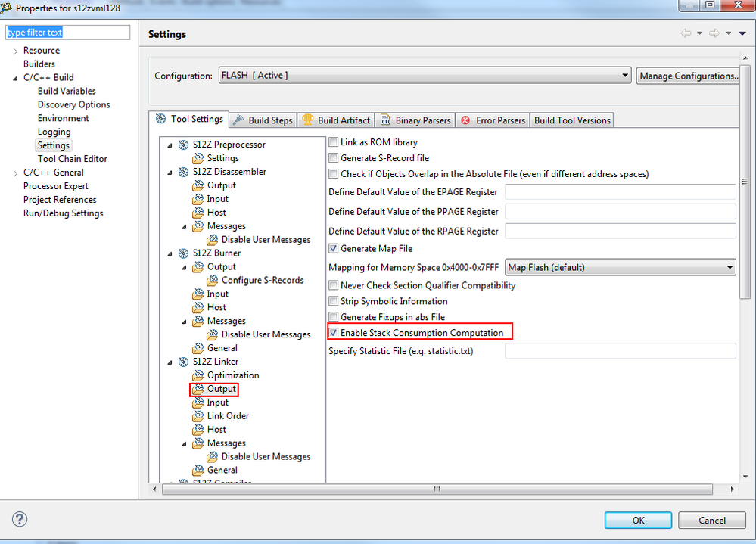This screenshot has width=756, height=544.
Task: Select Tool Chain Editor in sidebar
Action: [x=73, y=159]
